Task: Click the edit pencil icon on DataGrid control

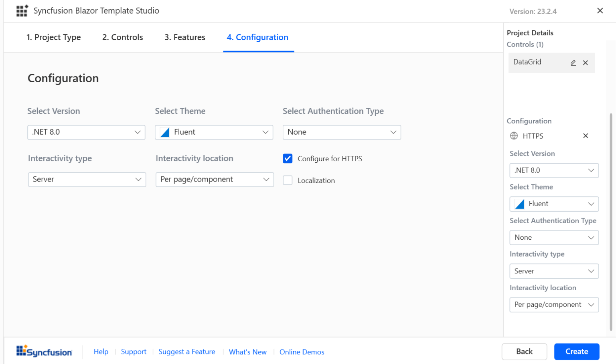Action: pos(573,63)
